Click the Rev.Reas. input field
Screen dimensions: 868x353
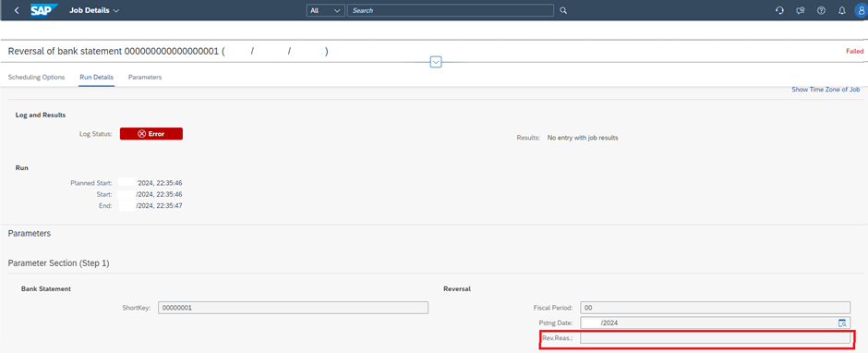pos(716,337)
